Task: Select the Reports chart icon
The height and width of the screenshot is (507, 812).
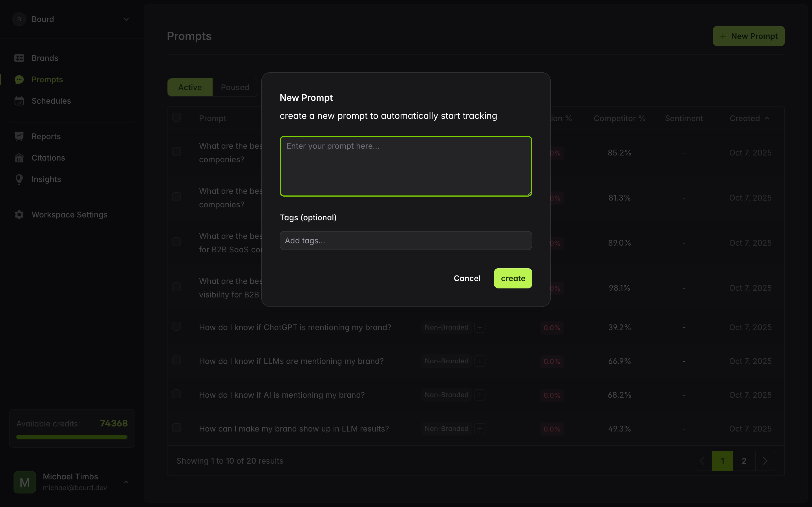Action: (19, 136)
